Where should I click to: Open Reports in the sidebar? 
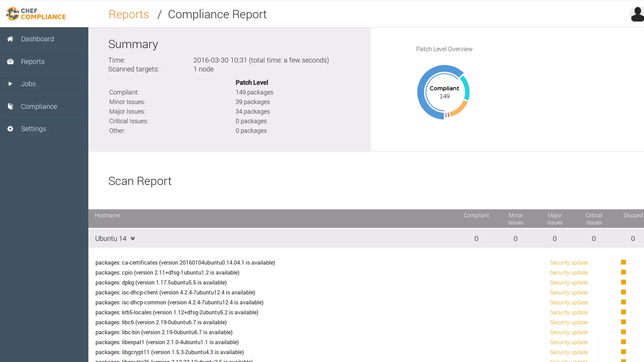point(33,62)
